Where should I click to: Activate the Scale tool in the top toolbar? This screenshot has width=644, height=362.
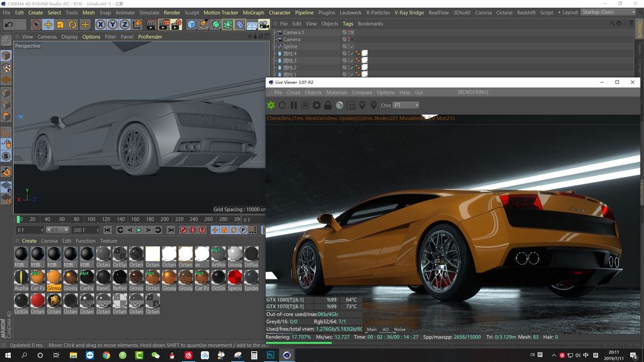[x=60, y=25]
